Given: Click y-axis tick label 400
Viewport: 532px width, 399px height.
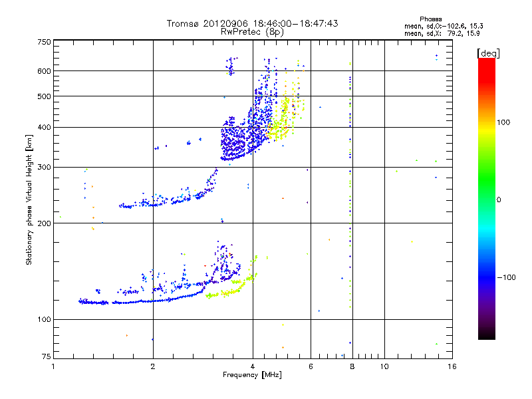Looking at the screenshot, I should tap(45, 127).
